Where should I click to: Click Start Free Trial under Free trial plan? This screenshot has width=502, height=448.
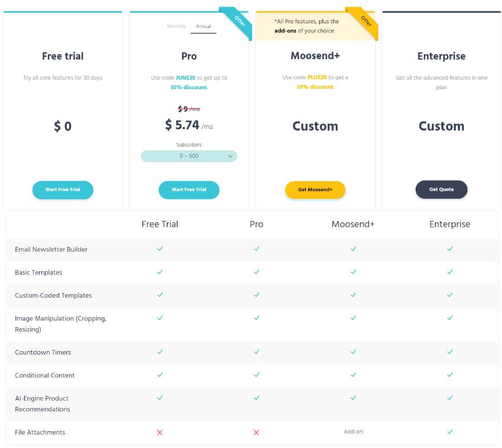click(x=62, y=189)
